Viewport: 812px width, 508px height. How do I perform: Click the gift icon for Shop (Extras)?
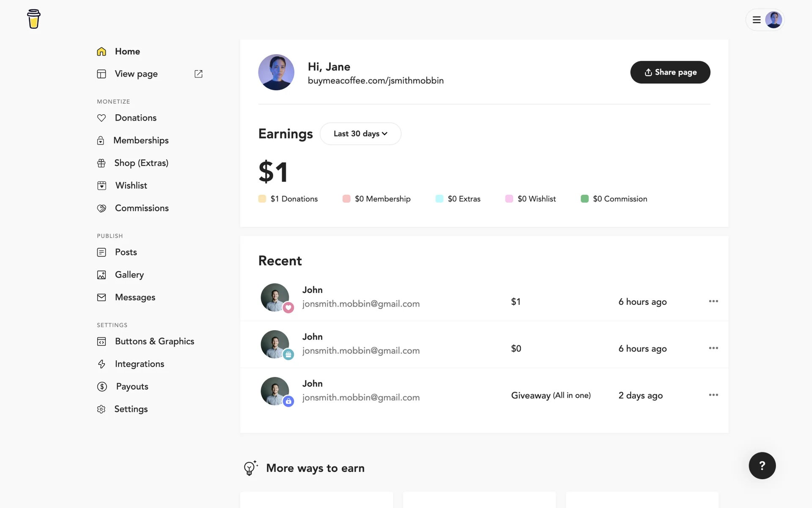[101, 163]
